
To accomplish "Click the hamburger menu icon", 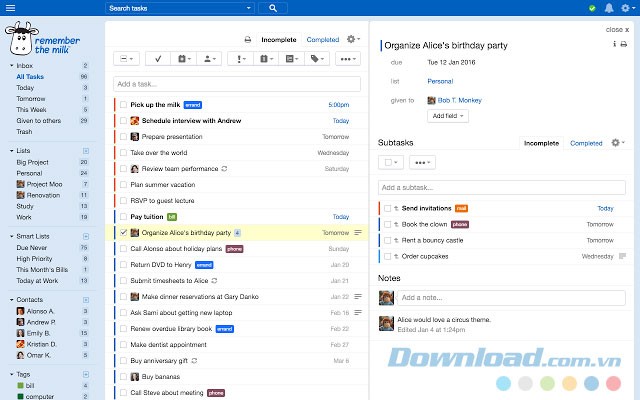I will pos(9,7).
